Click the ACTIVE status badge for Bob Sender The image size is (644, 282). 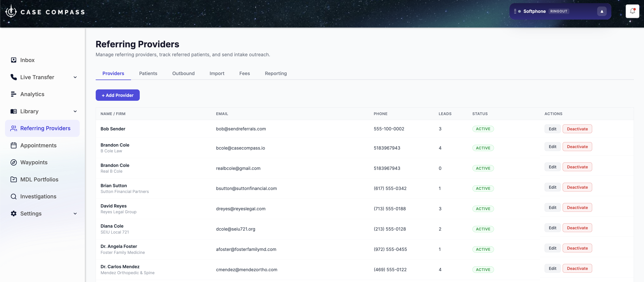[x=483, y=129]
